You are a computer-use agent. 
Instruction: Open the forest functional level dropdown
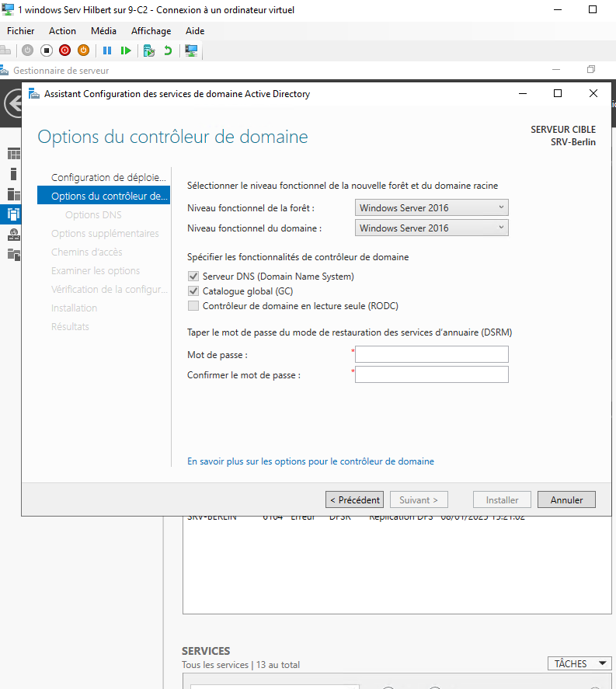431,207
